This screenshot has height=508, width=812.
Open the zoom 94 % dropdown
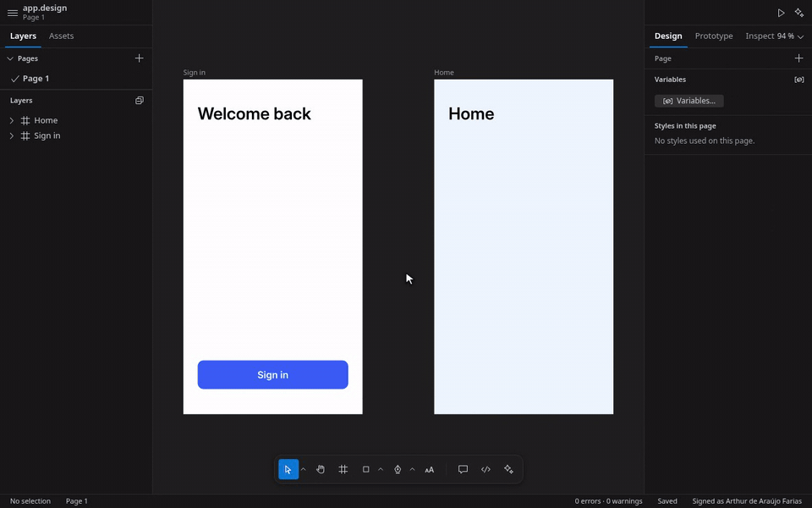(x=790, y=36)
